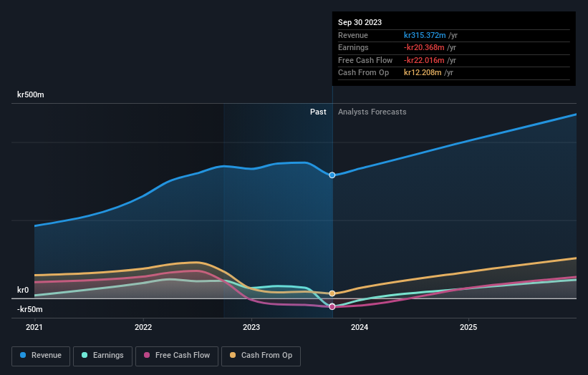This screenshot has height=375, width=588.
Task: Click the pink Free Cash Flow data point
Action: (x=332, y=307)
